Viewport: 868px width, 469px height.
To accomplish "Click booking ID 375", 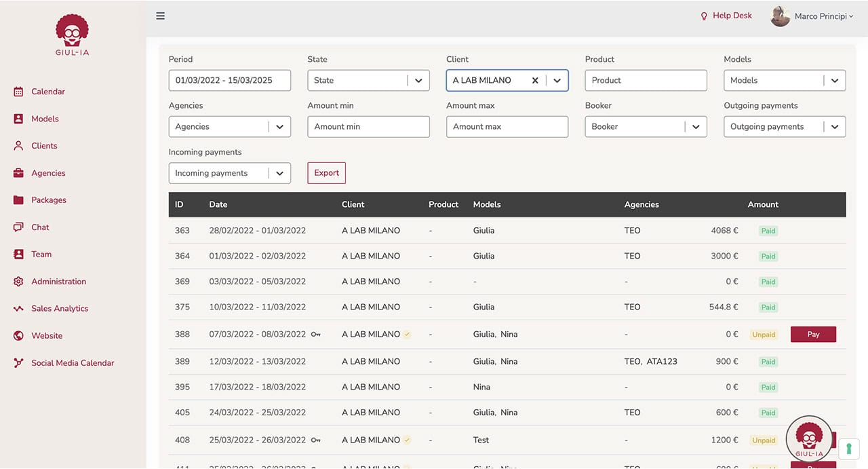I will tap(182, 307).
